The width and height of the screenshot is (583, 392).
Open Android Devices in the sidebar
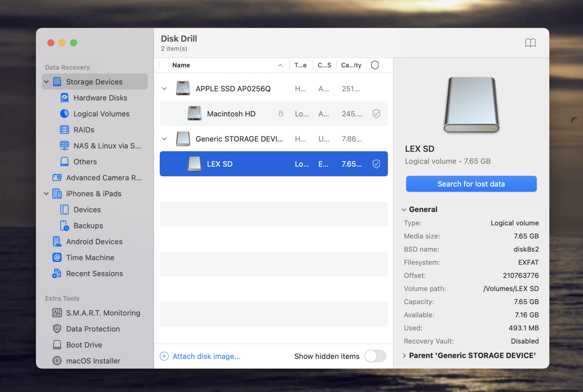tap(94, 242)
